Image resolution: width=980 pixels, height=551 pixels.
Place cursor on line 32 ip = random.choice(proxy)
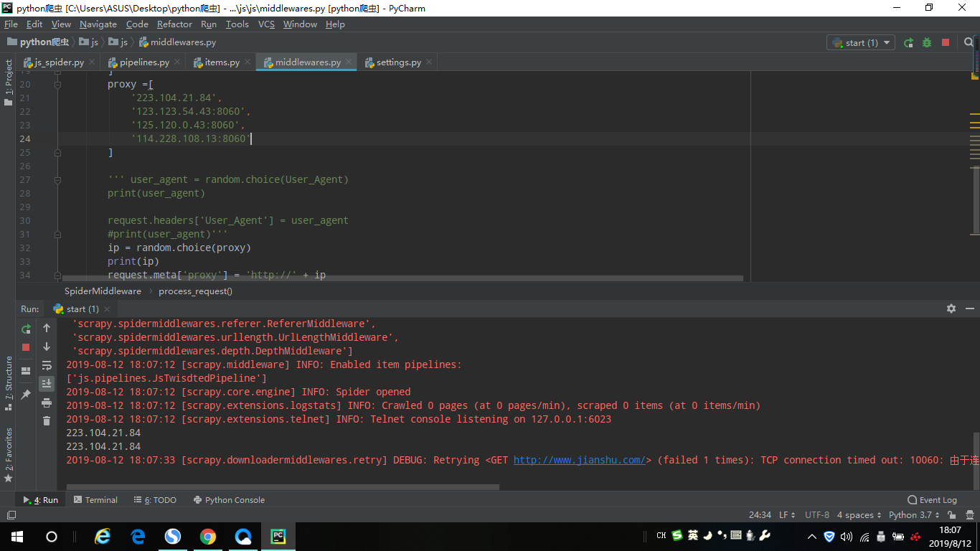click(x=179, y=248)
